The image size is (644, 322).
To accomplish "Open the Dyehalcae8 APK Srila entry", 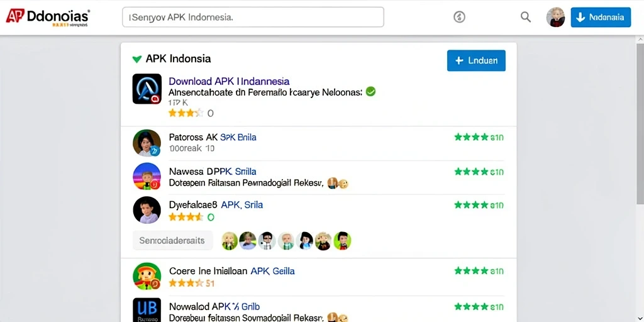I will (216, 204).
